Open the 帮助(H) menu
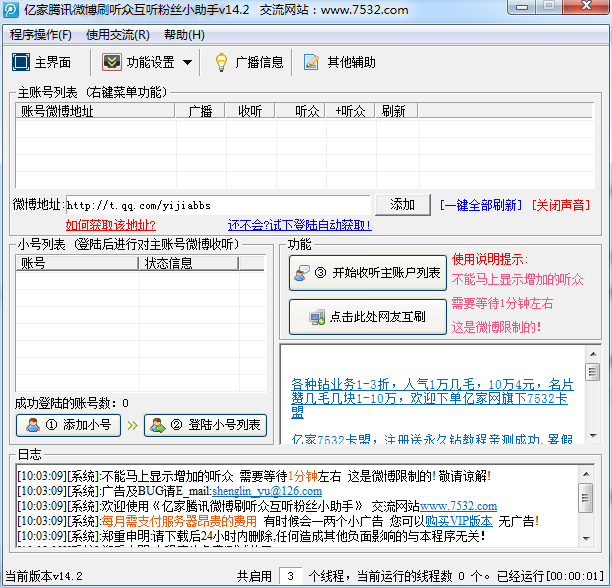 [184, 35]
